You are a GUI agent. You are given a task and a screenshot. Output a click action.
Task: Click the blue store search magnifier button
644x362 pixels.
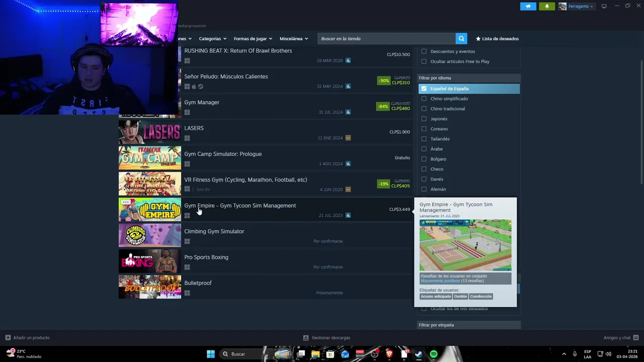click(461, 39)
